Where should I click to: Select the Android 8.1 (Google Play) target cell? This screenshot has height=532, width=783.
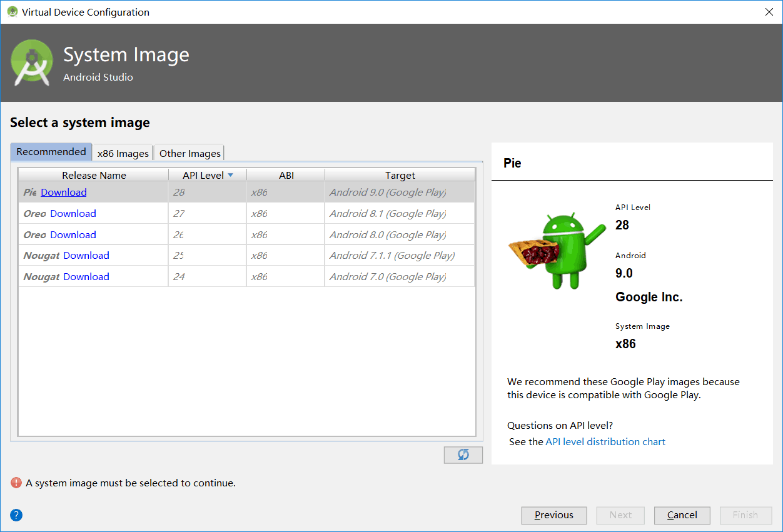point(400,213)
